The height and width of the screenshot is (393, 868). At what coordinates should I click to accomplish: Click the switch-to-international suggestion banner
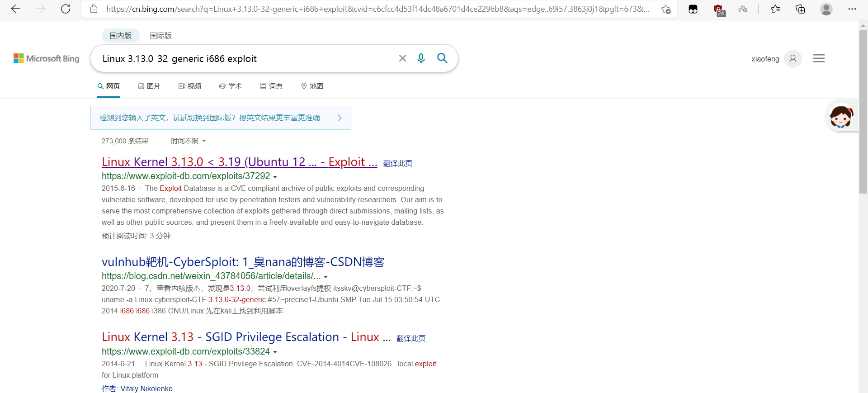click(x=220, y=118)
